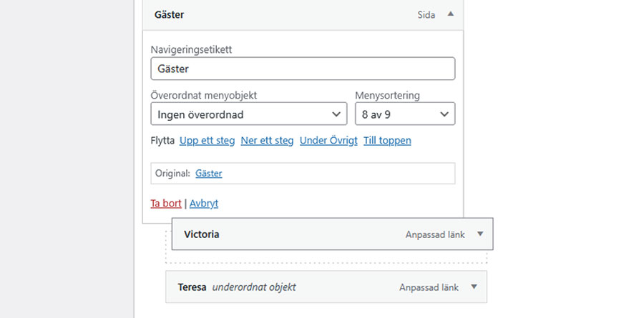Screen dimensions: 644x318
Task: Expand the Victoria menu item arrow
Action: point(480,234)
